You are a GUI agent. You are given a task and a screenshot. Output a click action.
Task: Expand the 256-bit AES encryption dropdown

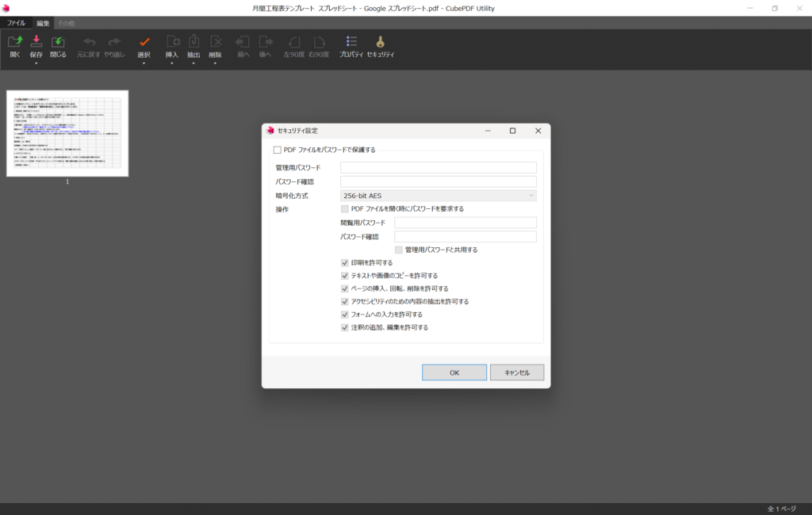(438, 196)
